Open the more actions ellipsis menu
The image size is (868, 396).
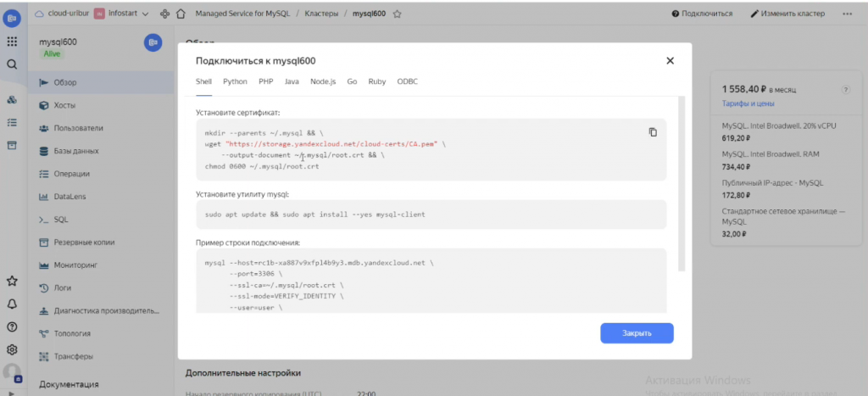(x=847, y=14)
